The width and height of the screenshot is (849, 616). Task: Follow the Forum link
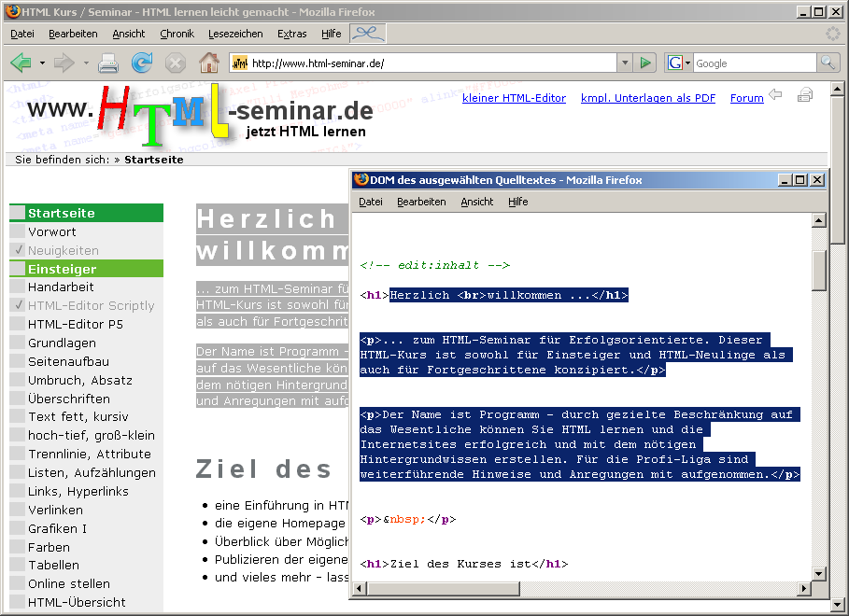[x=746, y=98]
